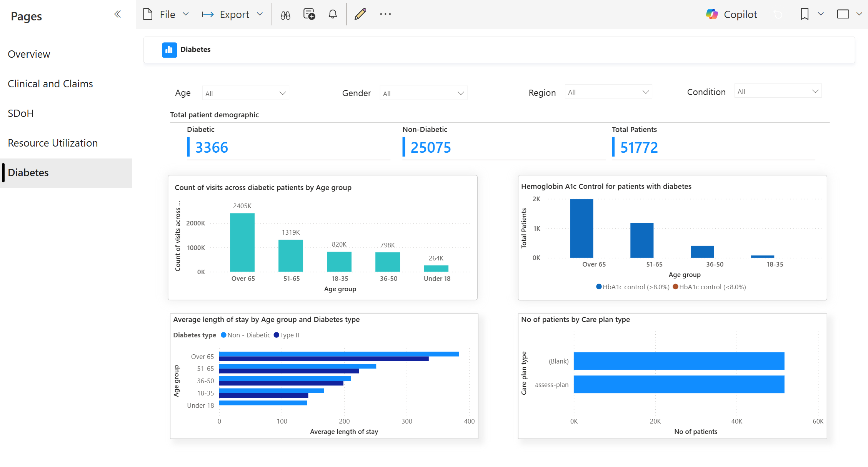Toggle the Type II legend item
The width and height of the screenshot is (868, 467).
287,335
